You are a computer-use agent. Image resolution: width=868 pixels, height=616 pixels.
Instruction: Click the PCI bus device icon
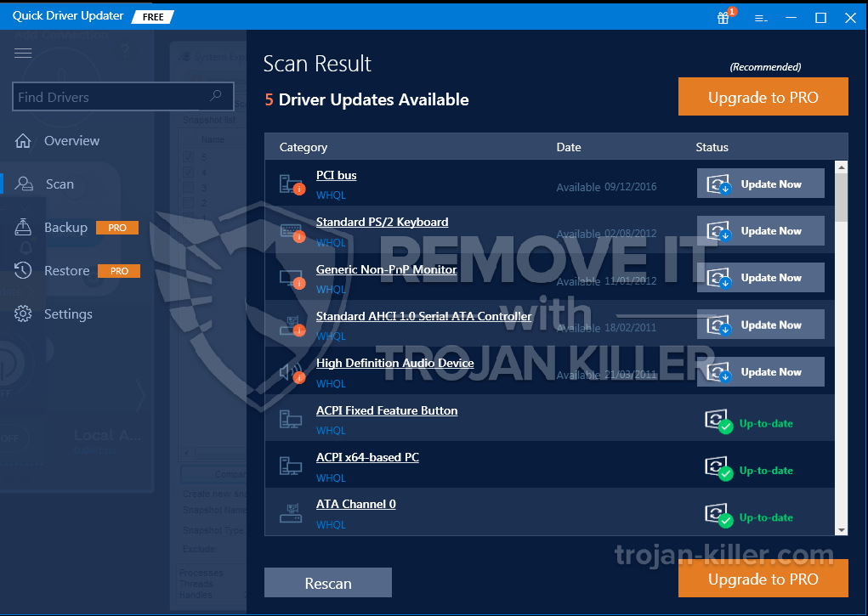click(292, 184)
